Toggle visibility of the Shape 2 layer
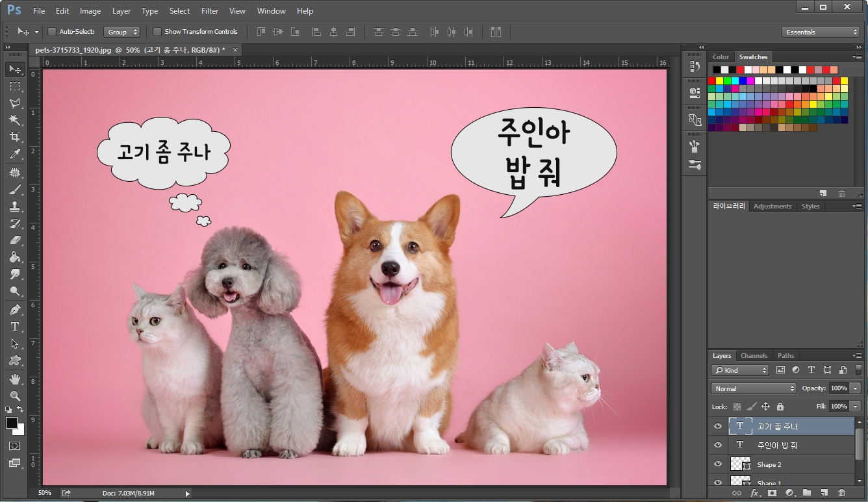Viewport: 868px width, 502px height. coord(718,464)
